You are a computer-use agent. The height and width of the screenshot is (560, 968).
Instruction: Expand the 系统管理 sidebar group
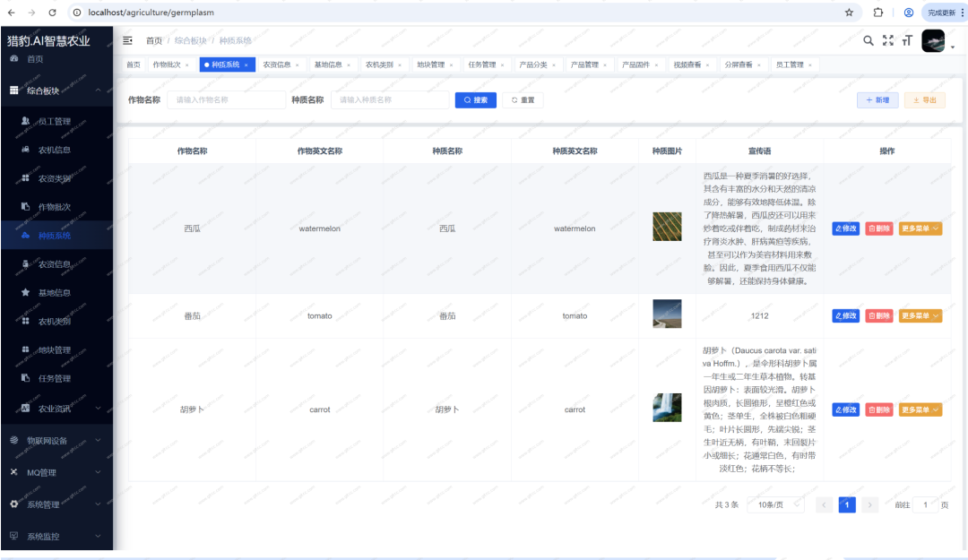56,504
